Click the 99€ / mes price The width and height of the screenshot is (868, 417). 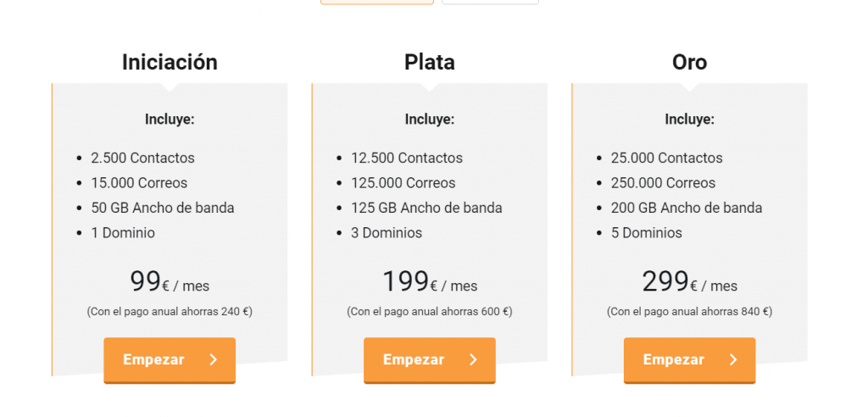(x=170, y=282)
